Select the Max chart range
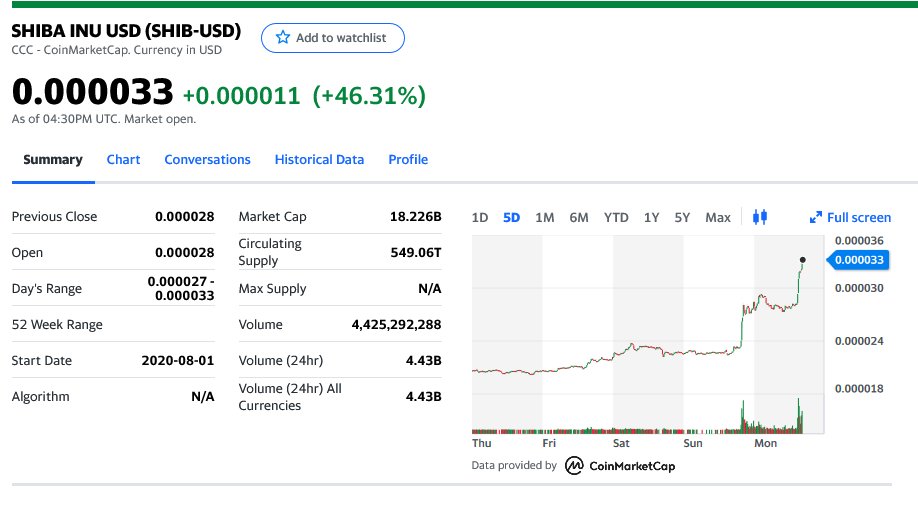This screenshot has width=918, height=510. (718, 217)
